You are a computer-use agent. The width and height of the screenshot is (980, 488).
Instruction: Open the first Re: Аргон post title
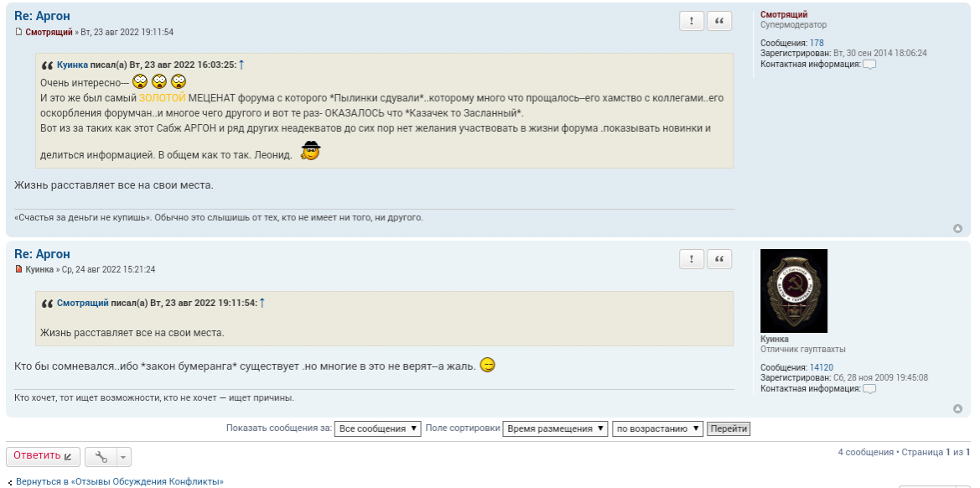coord(43,16)
